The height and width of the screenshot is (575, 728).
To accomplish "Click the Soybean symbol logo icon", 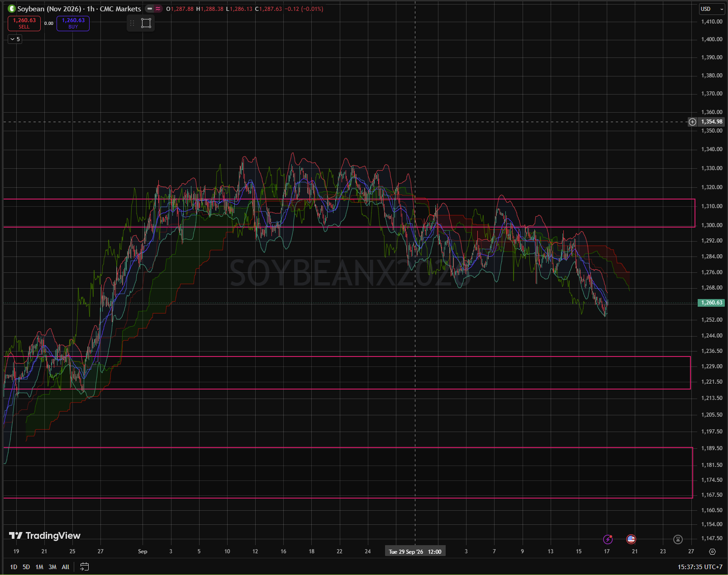I will (12, 9).
